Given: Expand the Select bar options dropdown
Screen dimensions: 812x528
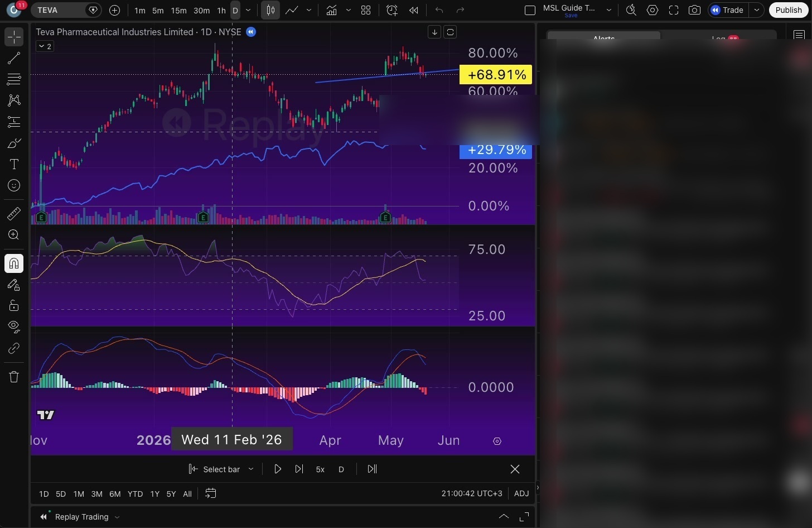Looking at the screenshot, I should pos(251,469).
